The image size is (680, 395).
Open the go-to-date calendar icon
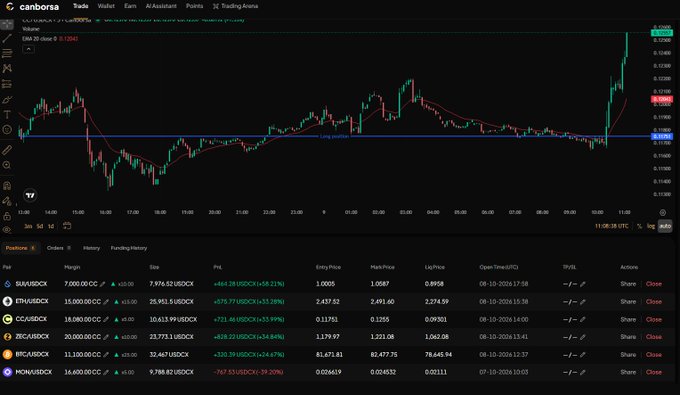[67, 226]
